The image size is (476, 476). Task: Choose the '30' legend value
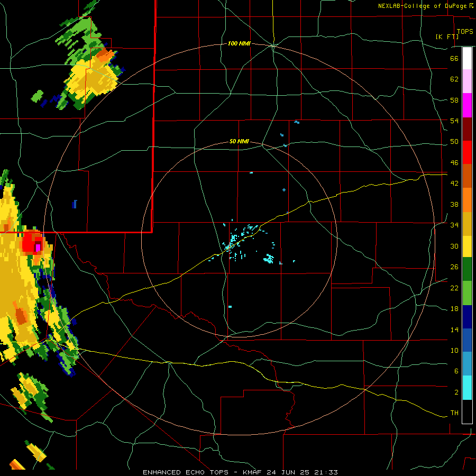point(454,246)
